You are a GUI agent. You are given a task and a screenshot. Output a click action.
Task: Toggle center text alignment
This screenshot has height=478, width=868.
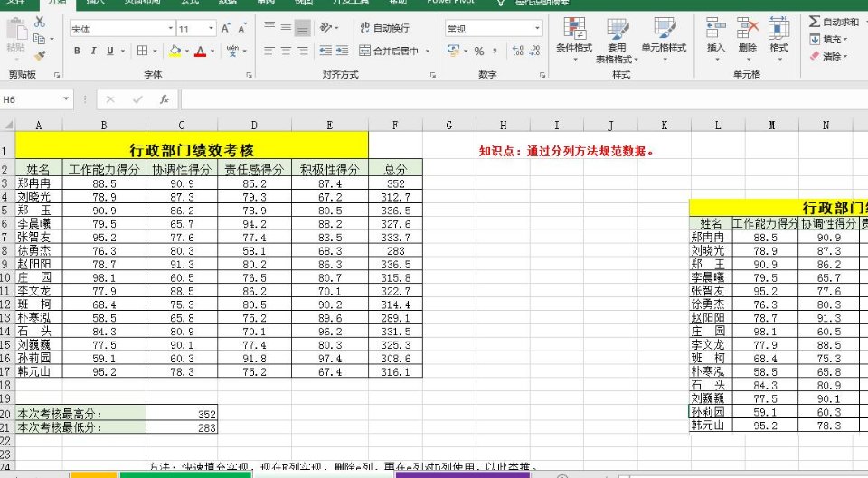[x=287, y=51]
